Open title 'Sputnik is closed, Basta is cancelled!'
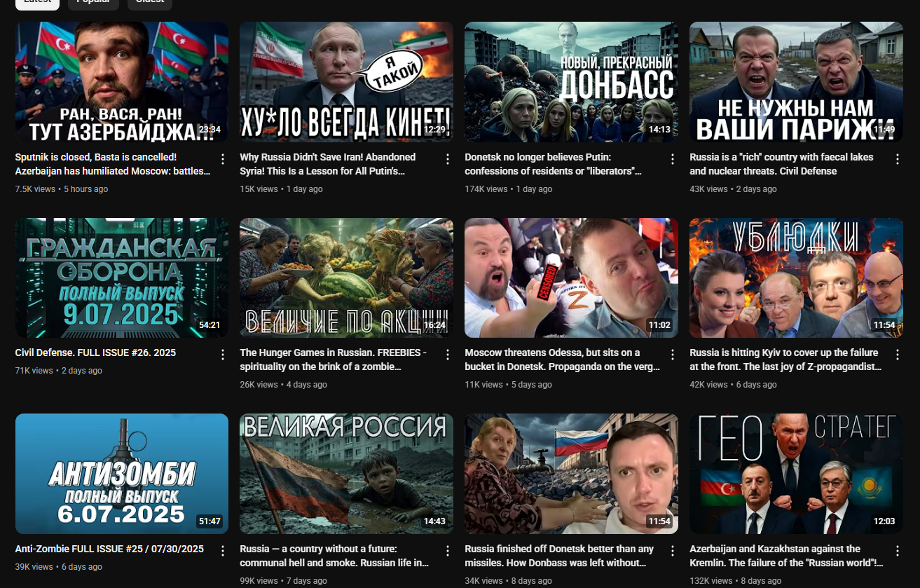The image size is (920, 588). 112,164
